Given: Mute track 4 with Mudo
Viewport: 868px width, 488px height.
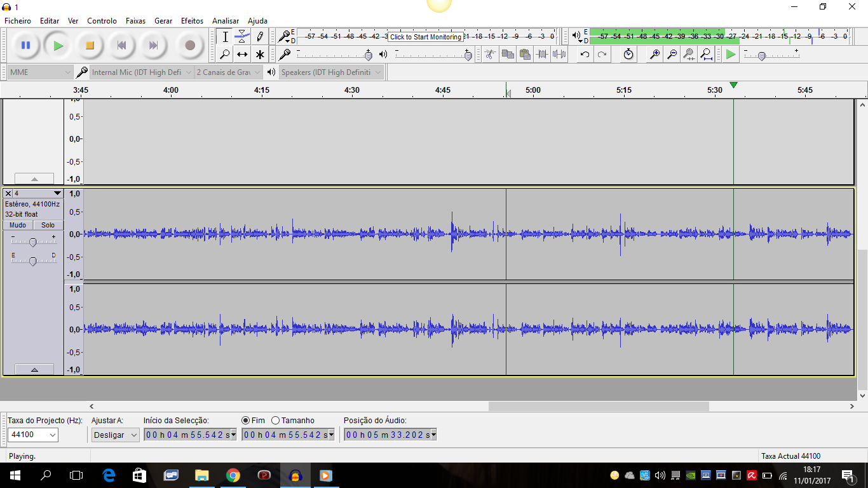Looking at the screenshot, I should click(x=18, y=226).
